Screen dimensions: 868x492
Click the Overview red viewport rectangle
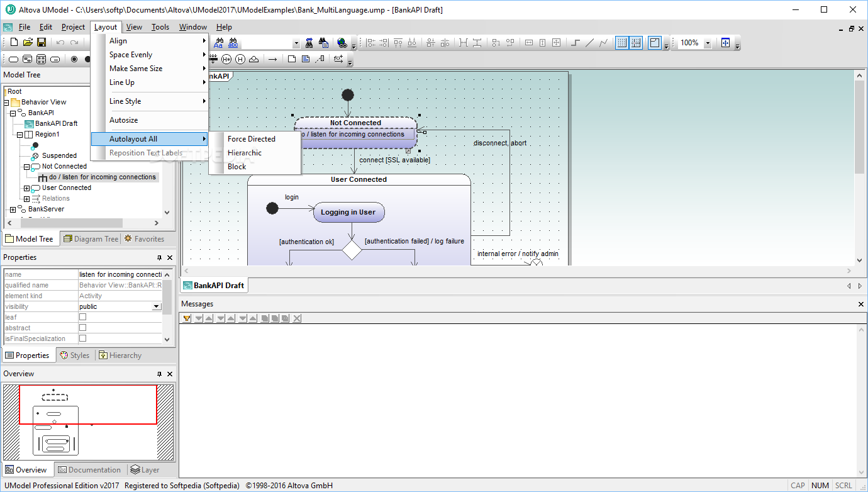point(88,405)
